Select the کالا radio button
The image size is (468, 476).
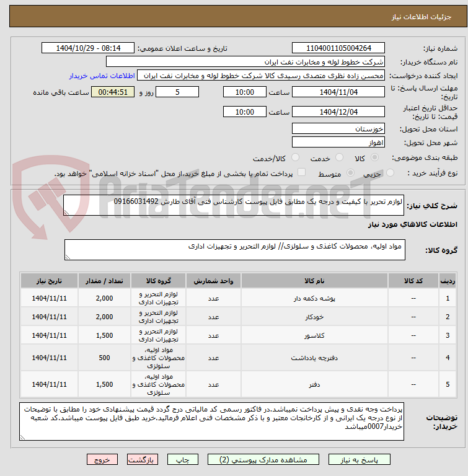coord(375,157)
